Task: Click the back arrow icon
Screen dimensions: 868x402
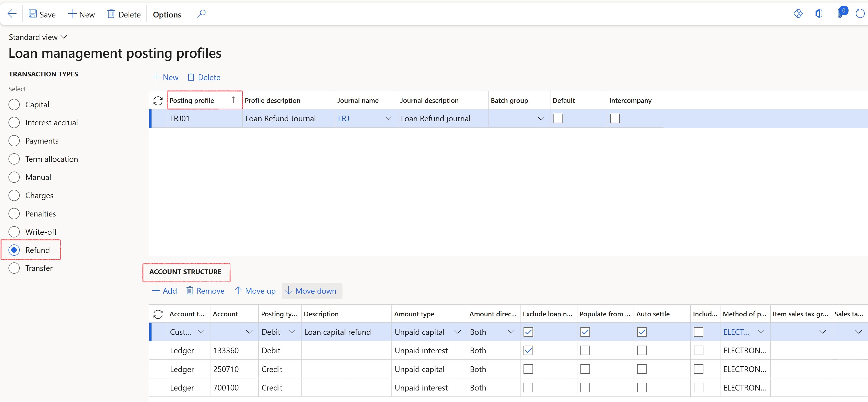Action: [x=12, y=14]
